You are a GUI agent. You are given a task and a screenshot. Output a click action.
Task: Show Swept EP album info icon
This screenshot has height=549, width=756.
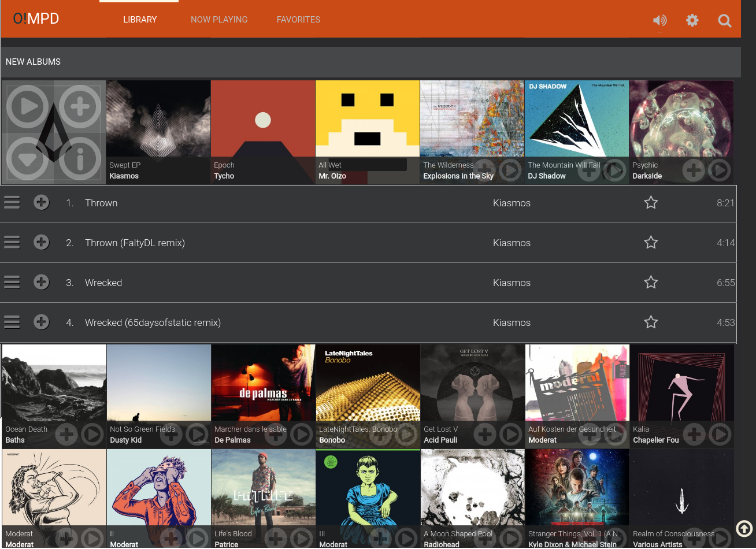click(x=80, y=158)
